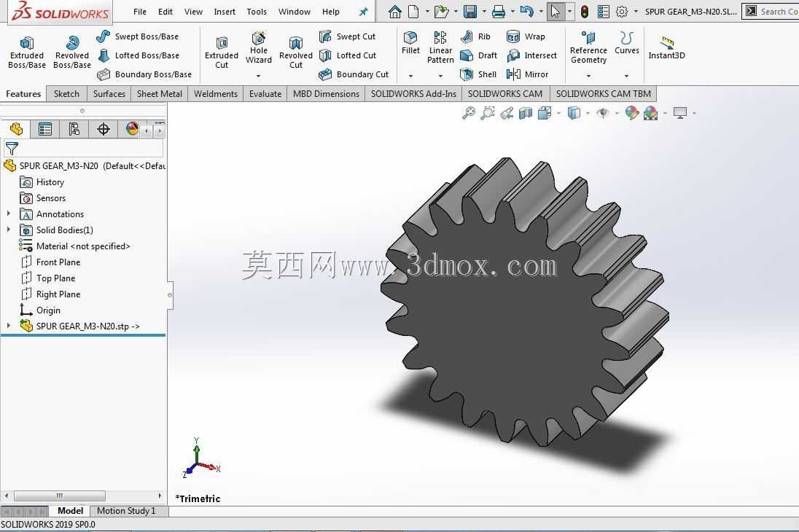Screen dimensions: 799x532
Task: Select the Extruded Boss/Base tool
Action: (26, 52)
